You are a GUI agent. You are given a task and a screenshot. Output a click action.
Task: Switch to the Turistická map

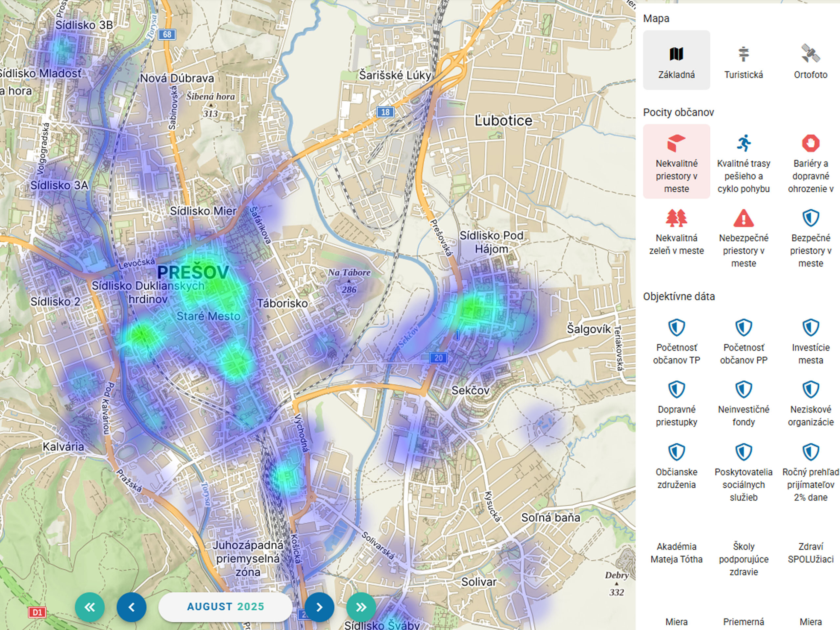[743, 60]
